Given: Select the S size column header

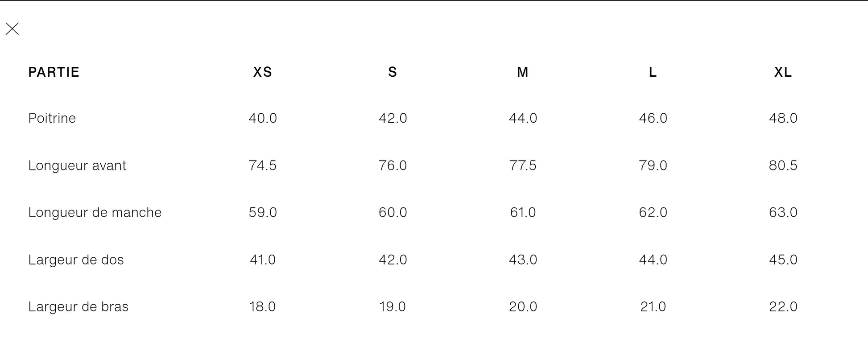Looking at the screenshot, I should coord(393,72).
